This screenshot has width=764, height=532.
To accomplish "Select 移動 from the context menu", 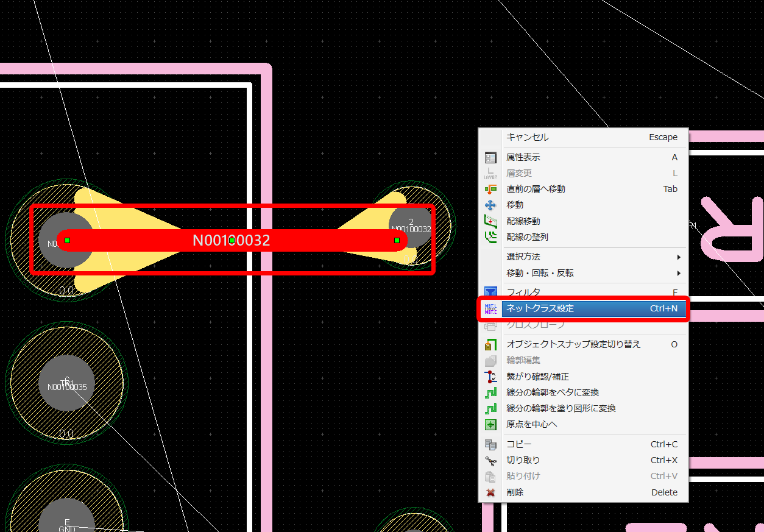I will [x=515, y=205].
